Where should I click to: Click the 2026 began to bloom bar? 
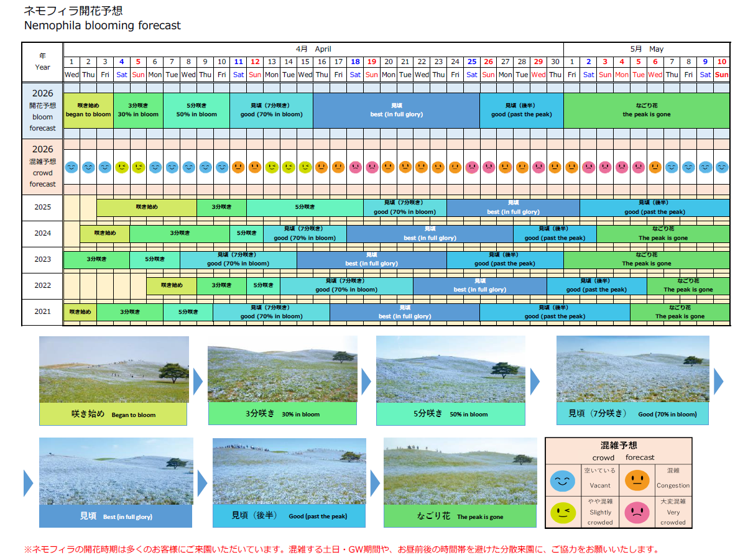click(x=88, y=111)
